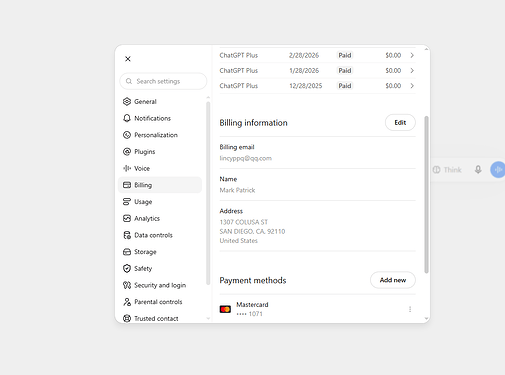Open Usage icon in sidebar
This screenshot has height=375, width=505.
tap(127, 202)
